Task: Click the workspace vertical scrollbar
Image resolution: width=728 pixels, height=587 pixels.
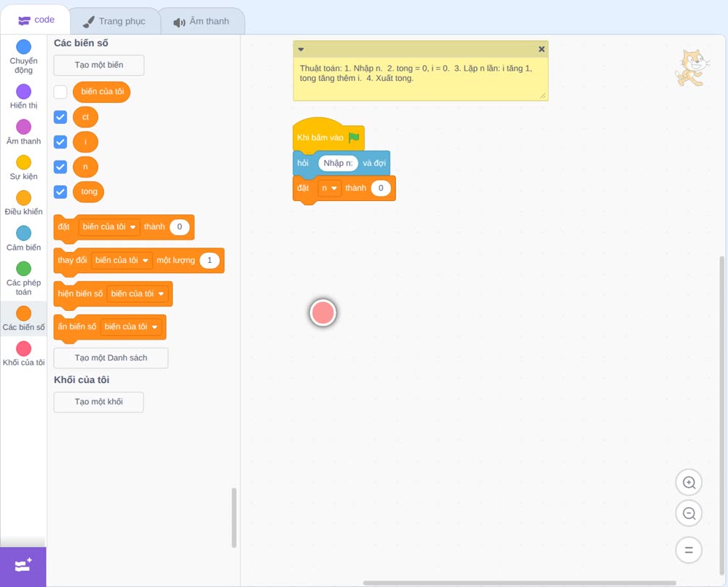Action: tap(721, 416)
